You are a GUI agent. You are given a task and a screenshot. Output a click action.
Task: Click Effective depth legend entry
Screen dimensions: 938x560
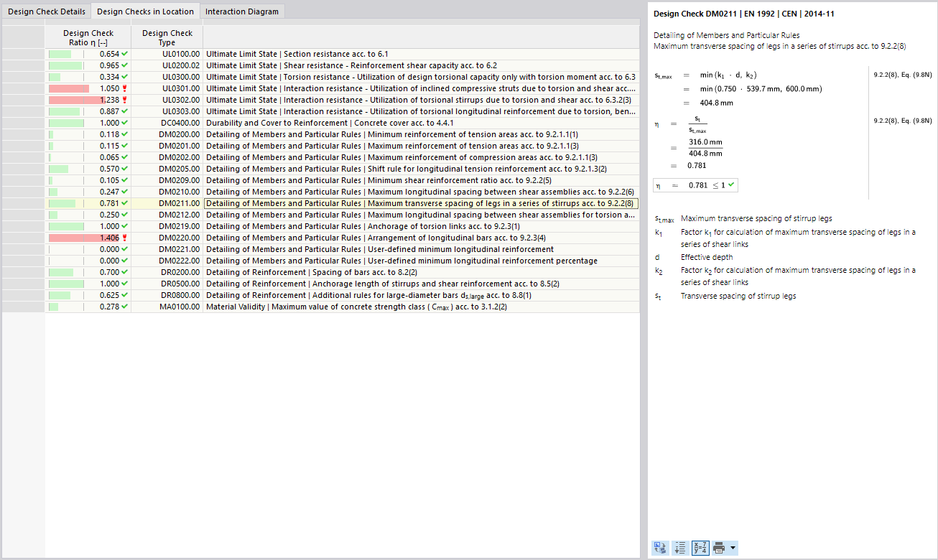point(707,257)
